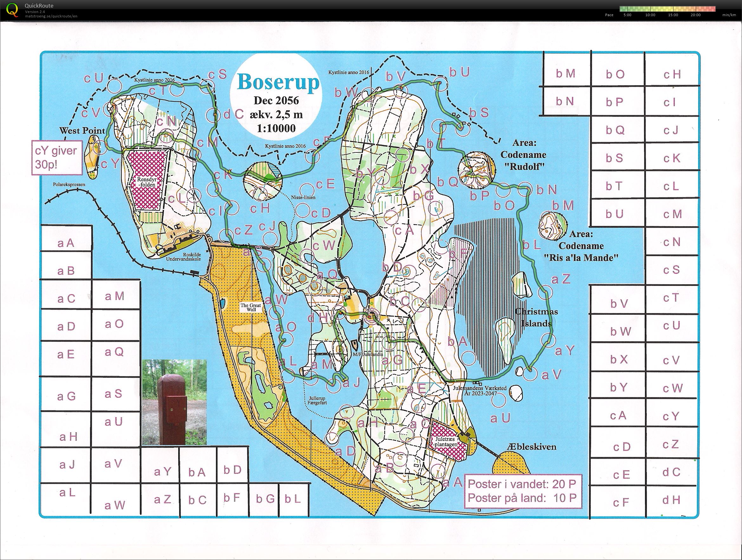Click the circular Ris a'la Mande inset map
Screen dimensions: 742x560
[552, 225]
